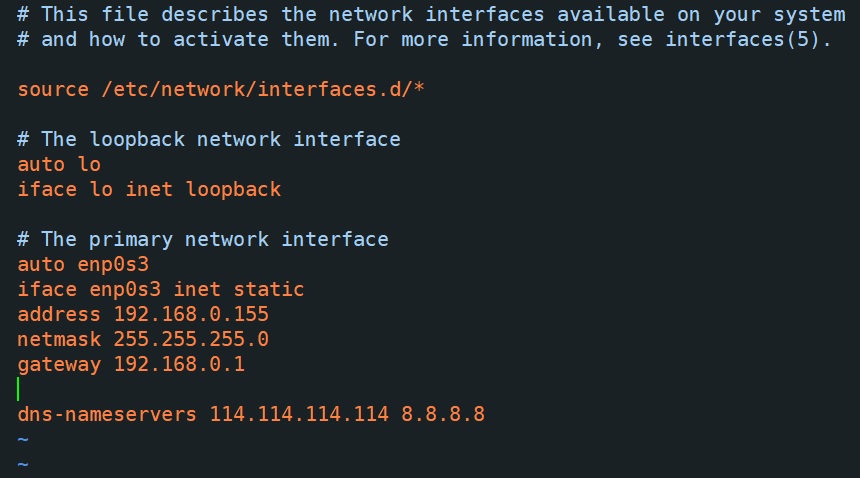Click the IP address 192.168.0.155
860x478 pixels.
pyautogui.click(x=191, y=314)
